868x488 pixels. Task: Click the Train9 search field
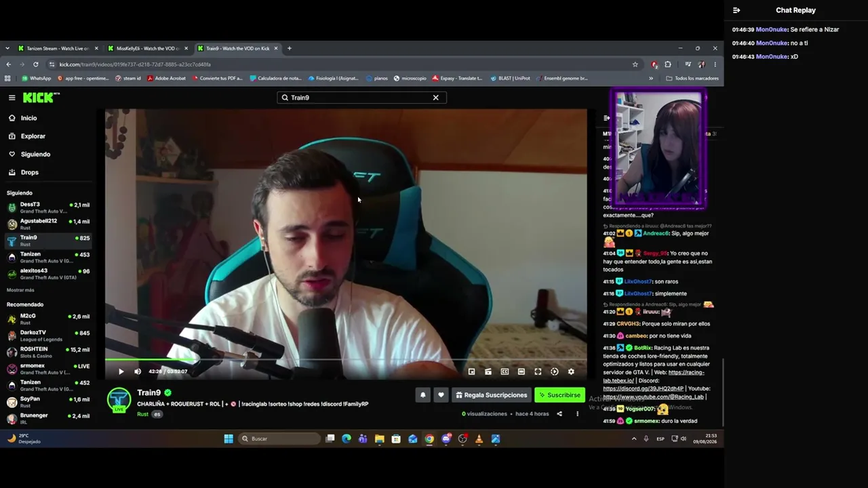[x=361, y=98]
